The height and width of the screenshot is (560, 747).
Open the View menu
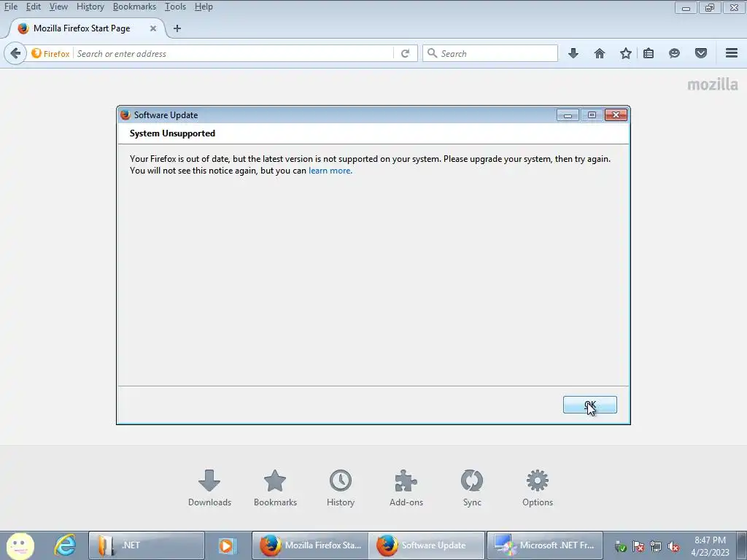tap(58, 7)
